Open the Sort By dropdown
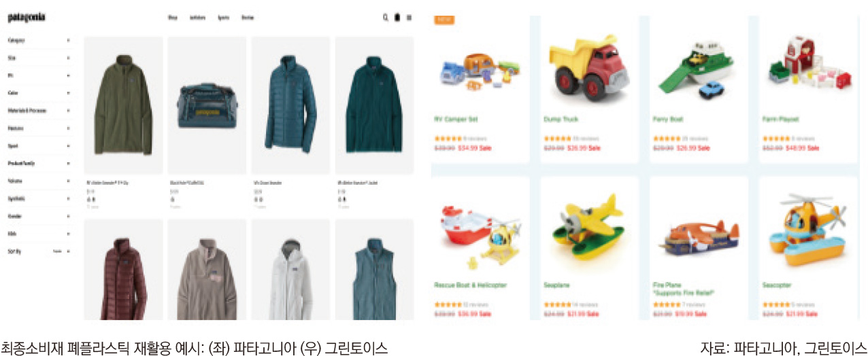 (39, 251)
